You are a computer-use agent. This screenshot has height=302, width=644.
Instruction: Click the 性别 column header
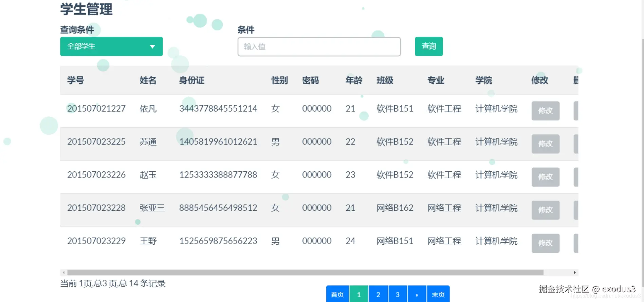tap(279, 80)
